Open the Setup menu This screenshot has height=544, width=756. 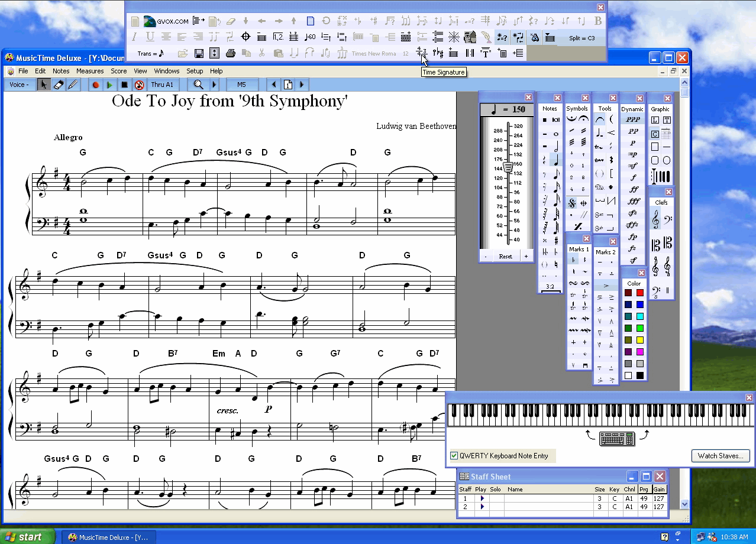pos(195,71)
